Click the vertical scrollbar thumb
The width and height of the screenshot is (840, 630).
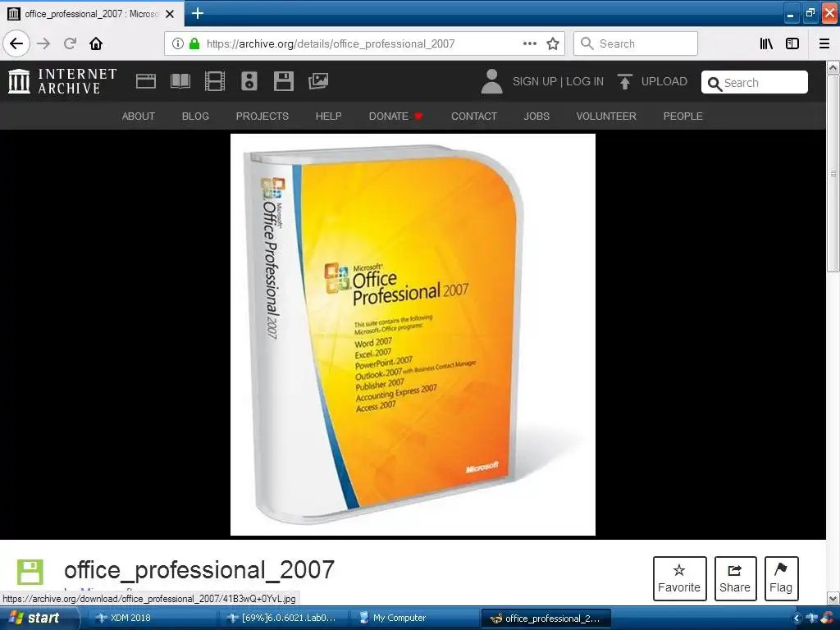tap(833, 174)
